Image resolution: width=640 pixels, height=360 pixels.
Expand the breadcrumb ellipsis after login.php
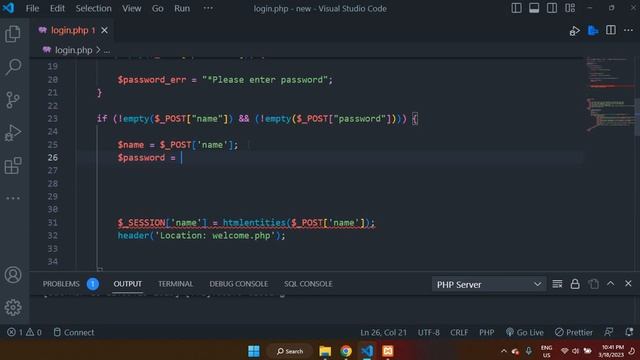click(x=107, y=51)
